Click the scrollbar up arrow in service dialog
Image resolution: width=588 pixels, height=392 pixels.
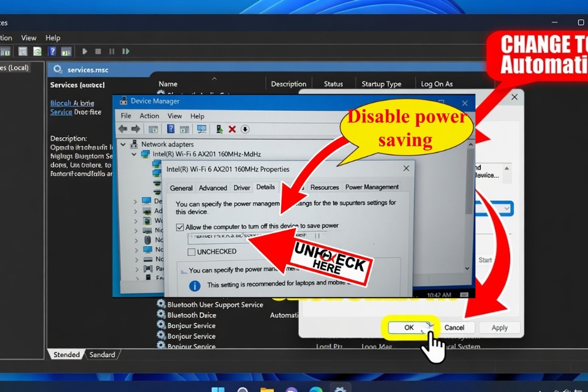507,168
